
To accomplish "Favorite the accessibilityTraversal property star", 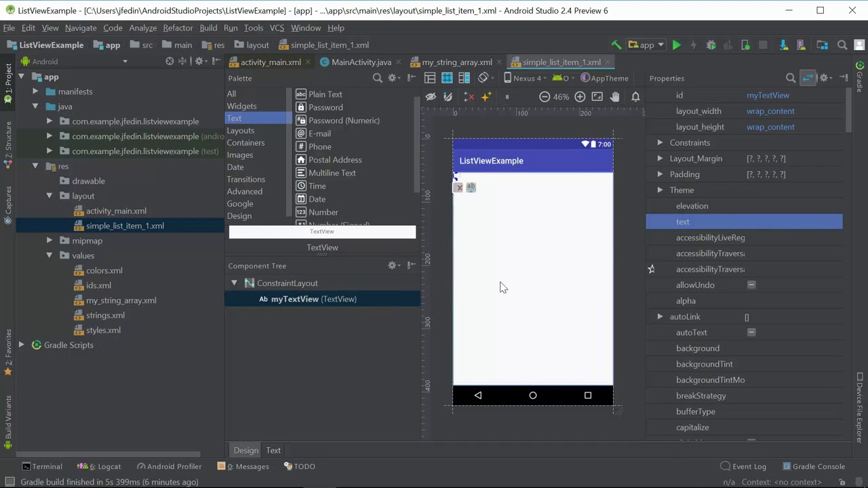I will (x=651, y=269).
